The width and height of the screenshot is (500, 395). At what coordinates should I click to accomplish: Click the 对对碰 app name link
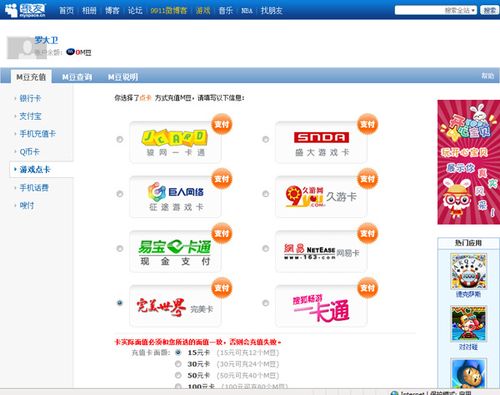[x=468, y=347]
